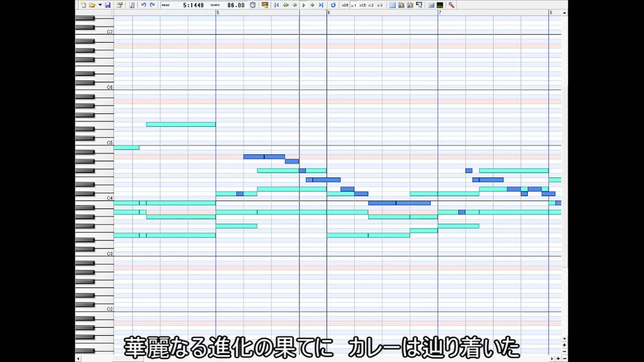This screenshot has height=362, width=644.
Task: Click the vertical scrollbar down arrow
Action: (564, 339)
